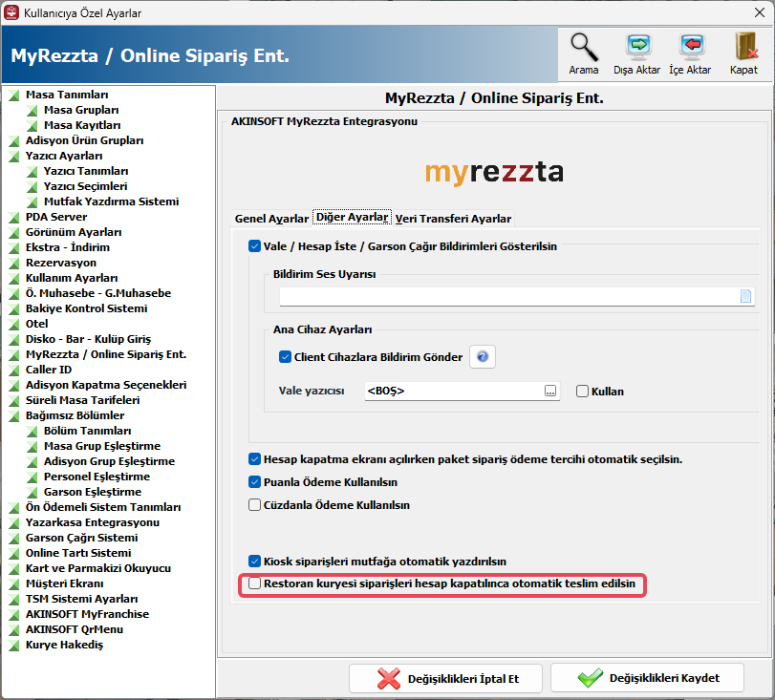Open Ön Ödemeli Sistem Tanımları

point(103,508)
